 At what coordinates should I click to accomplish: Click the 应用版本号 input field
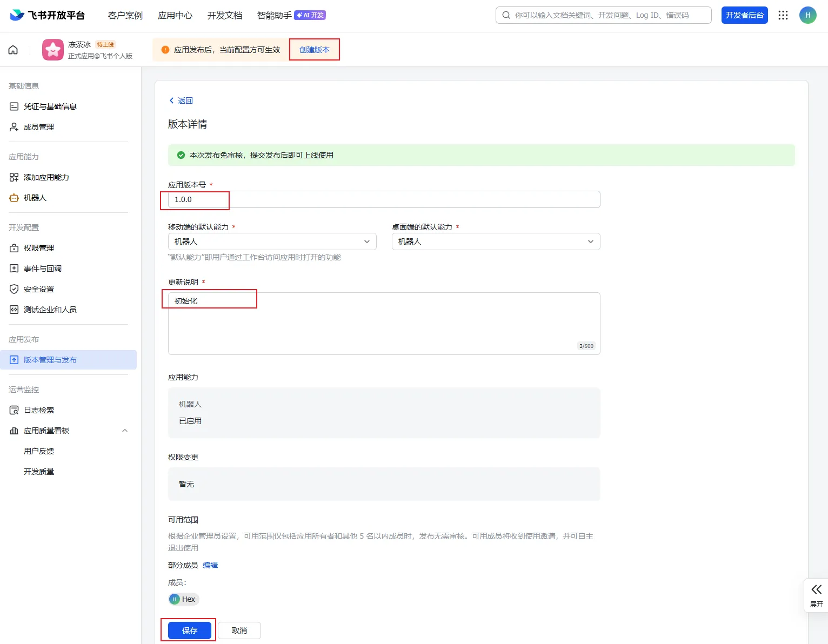[x=384, y=199]
